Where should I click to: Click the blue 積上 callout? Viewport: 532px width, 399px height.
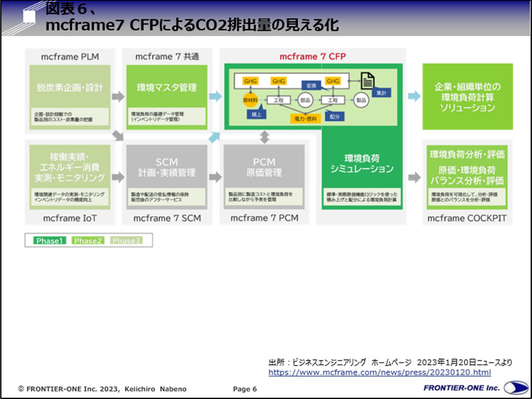tap(256, 115)
